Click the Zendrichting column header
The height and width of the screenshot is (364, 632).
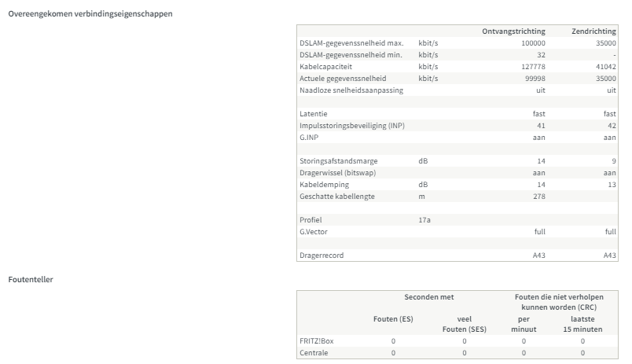(x=593, y=31)
